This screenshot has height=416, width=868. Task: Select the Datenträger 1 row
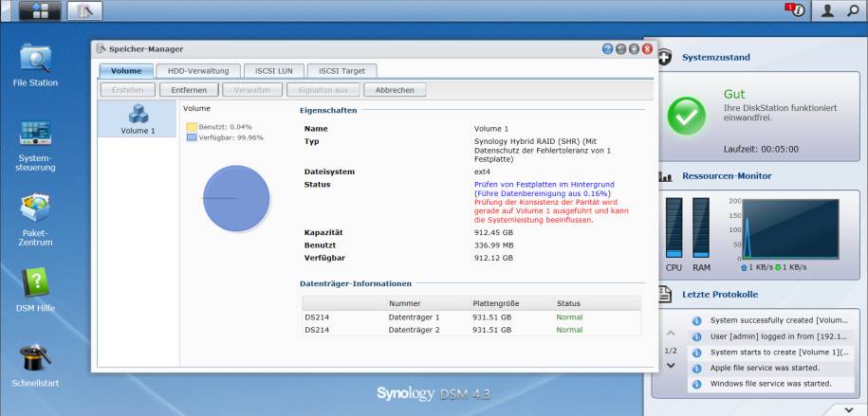coord(471,317)
